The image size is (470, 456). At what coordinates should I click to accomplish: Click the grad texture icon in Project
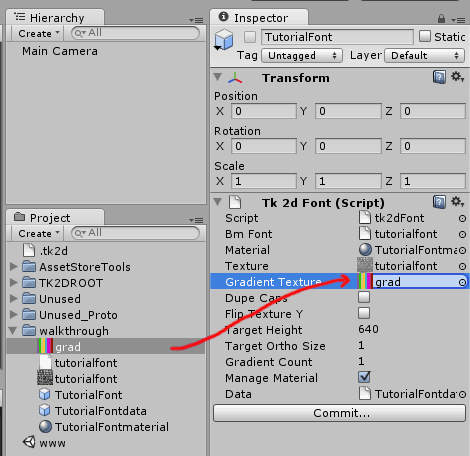pos(45,346)
